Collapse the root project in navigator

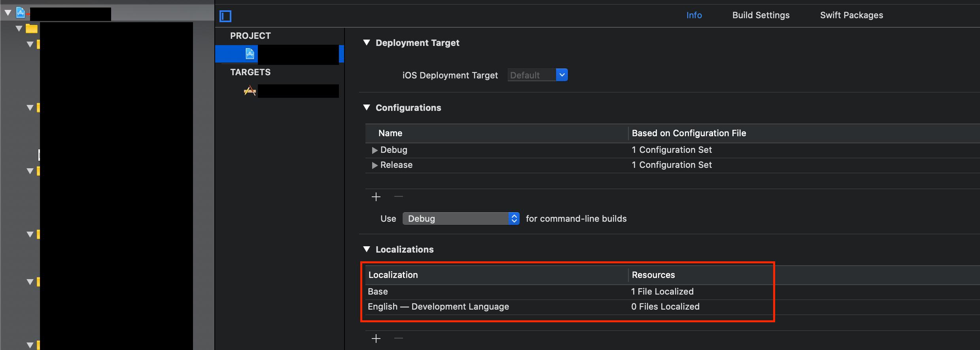click(x=8, y=13)
